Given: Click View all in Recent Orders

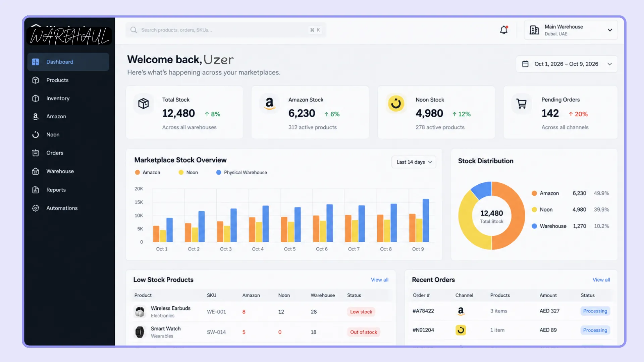Looking at the screenshot, I should click(x=601, y=280).
